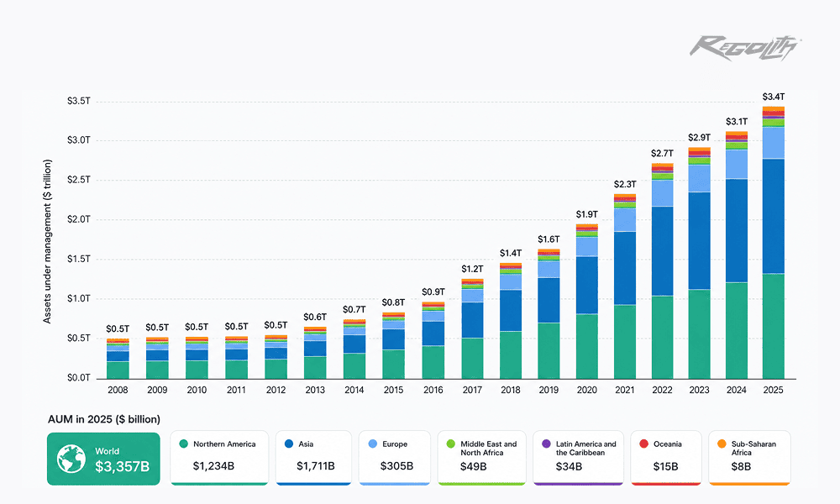Viewport: 840px width, 504px height.
Task: Click the 2025 x-axis year label
Action: click(x=773, y=390)
